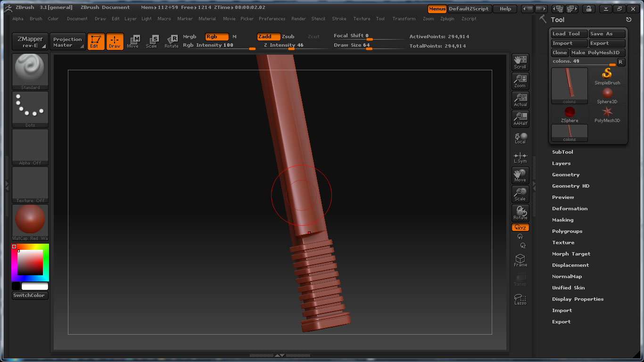Screen dimensions: 644x362
Task: Open the Transform menu
Action: [x=404, y=19]
